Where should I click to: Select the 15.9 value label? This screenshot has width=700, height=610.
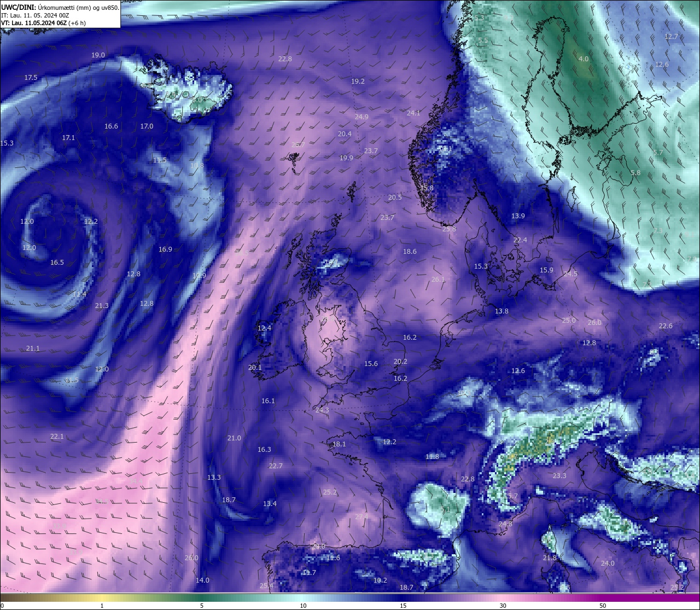(x=546, y=270)
